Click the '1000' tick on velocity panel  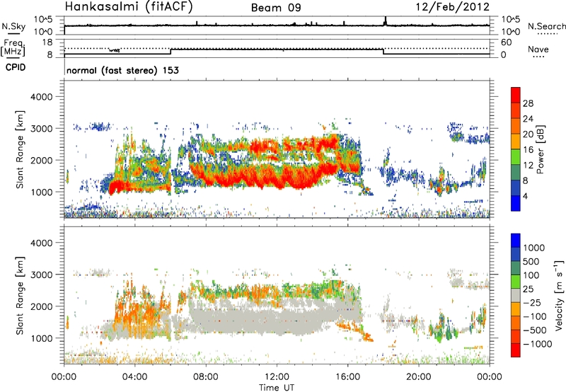pyautogui.click(x=41, y=338)
